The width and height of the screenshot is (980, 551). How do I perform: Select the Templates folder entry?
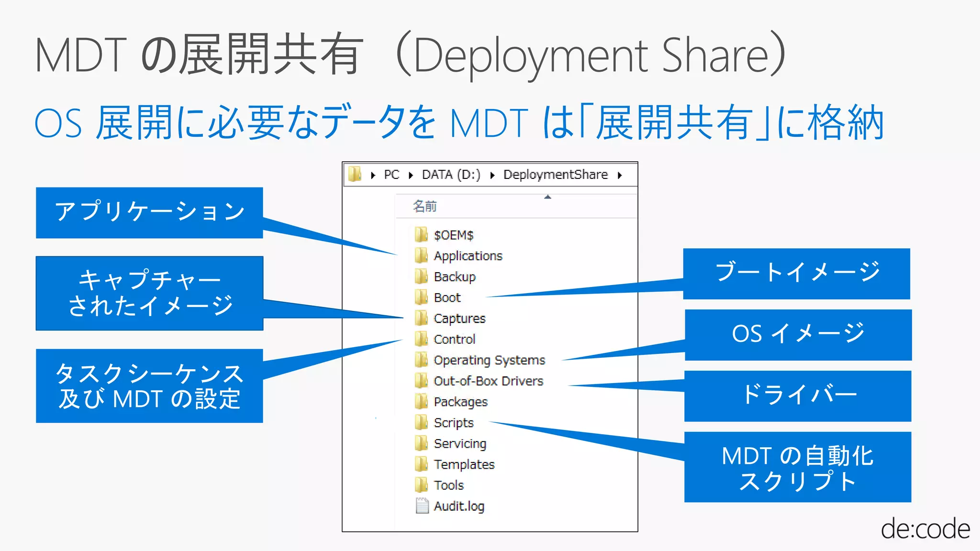[x=464, y=464]
